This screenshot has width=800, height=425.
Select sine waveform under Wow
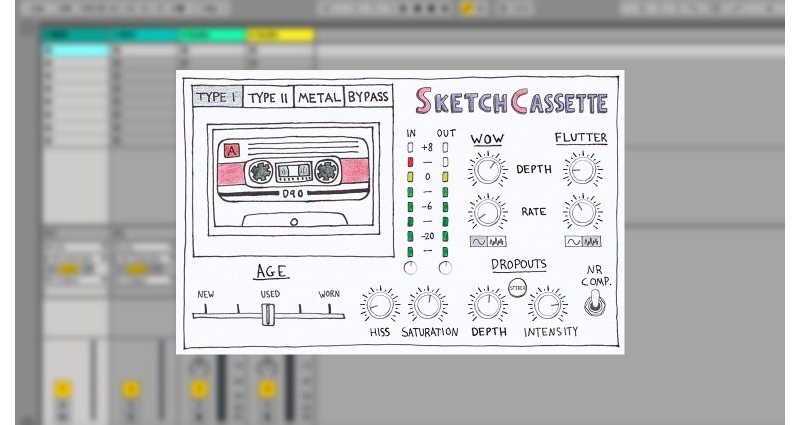479,241
